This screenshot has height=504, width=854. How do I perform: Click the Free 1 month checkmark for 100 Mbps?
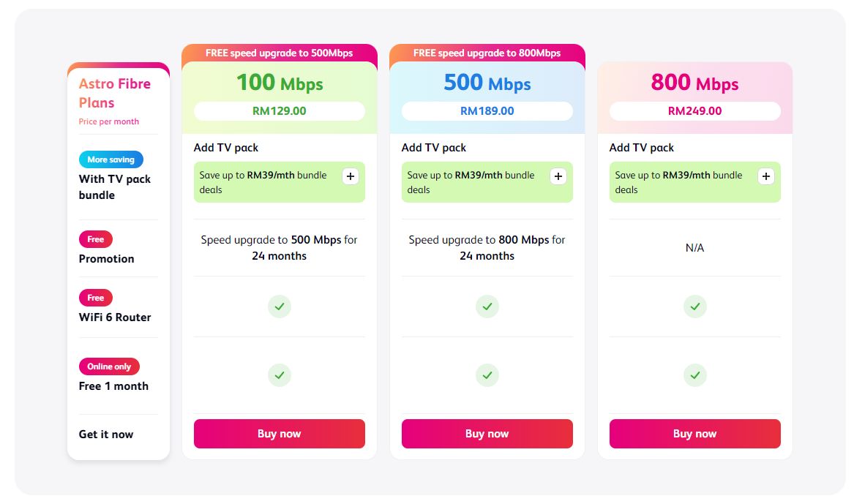[x=279, y=375]
